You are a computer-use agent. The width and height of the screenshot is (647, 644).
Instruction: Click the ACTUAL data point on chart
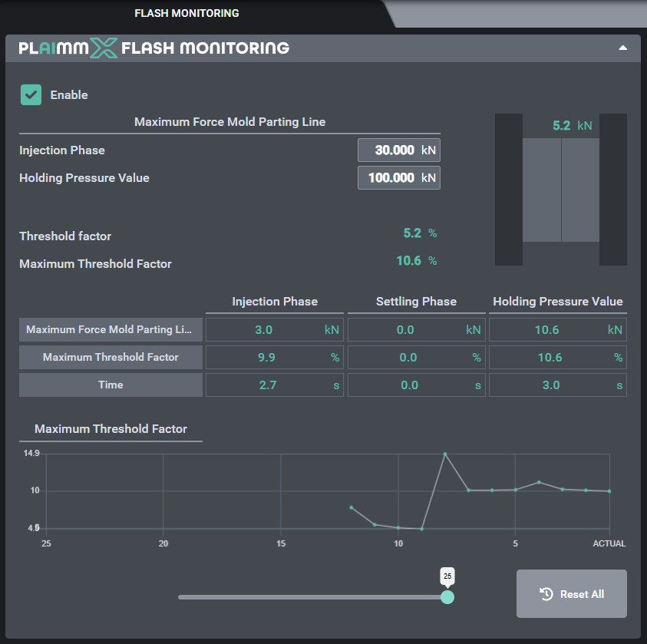pyautogui.click(x=609, y=491)
